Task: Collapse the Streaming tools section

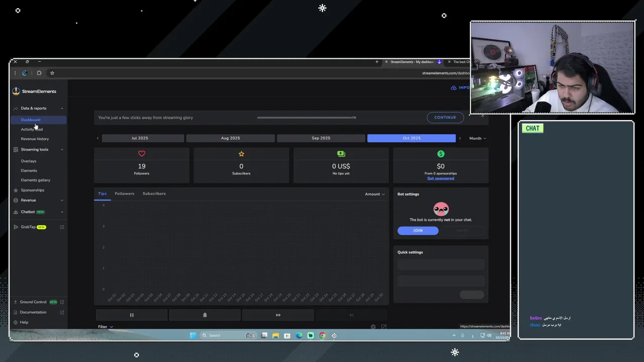Action: [x=62, y=149]
